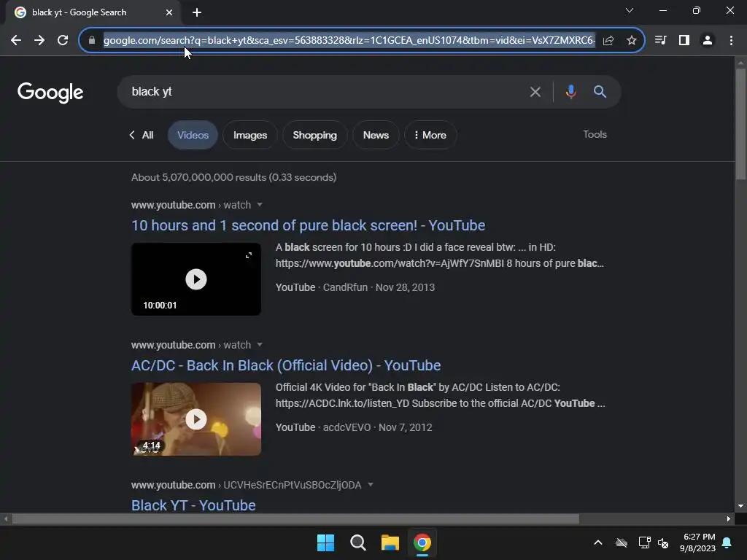This screenshot has height=560, width=747.
Task: Go back to the previous page
Action: (x=16, y=41)
